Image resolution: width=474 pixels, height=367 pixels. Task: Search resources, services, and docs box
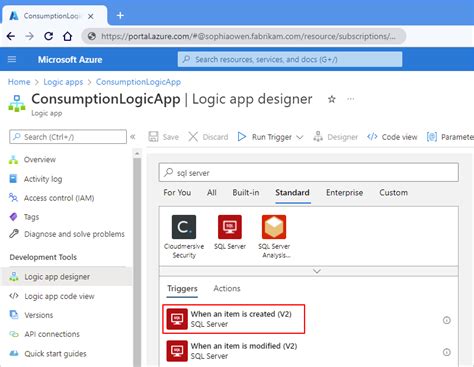290,59
